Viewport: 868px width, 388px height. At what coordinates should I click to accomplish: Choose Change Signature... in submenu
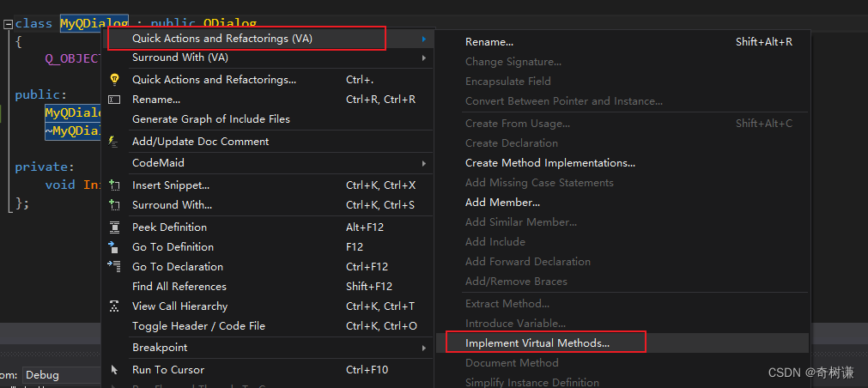click(622, 62)
